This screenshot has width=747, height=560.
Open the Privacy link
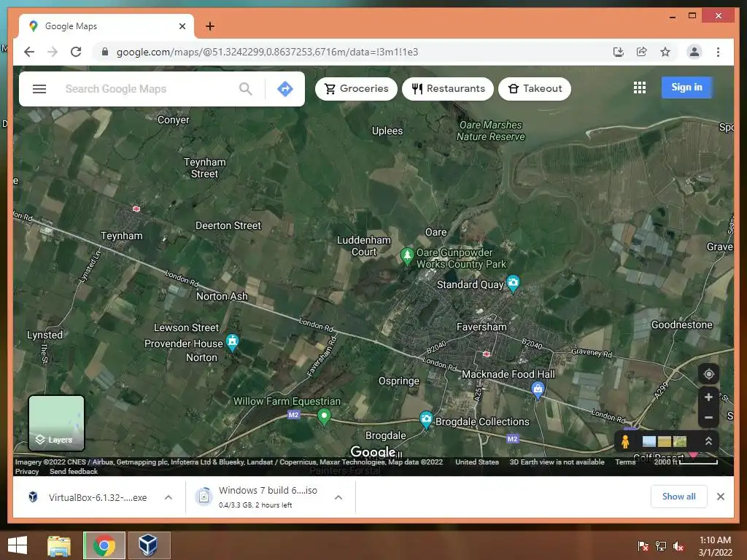[x=27, y=472]
